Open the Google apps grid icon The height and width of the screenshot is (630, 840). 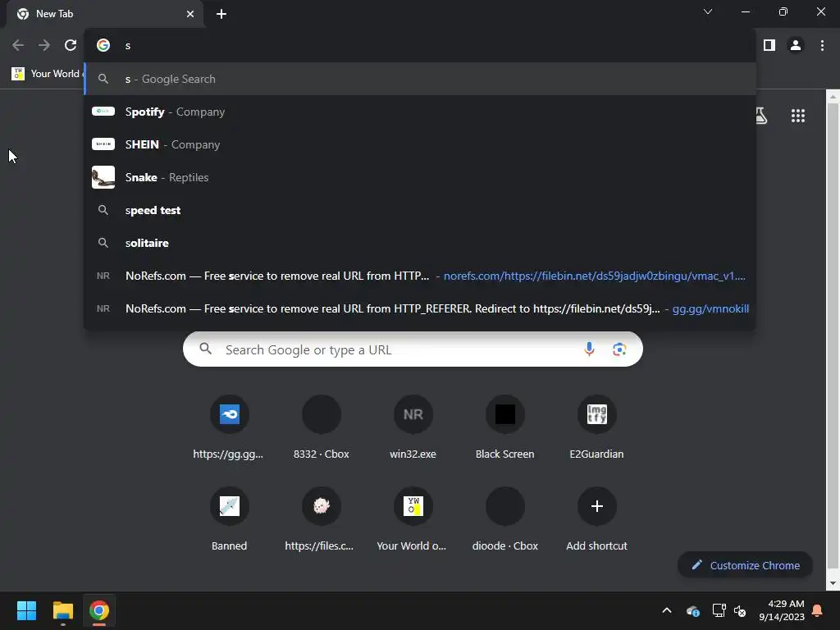pos(797,116)
